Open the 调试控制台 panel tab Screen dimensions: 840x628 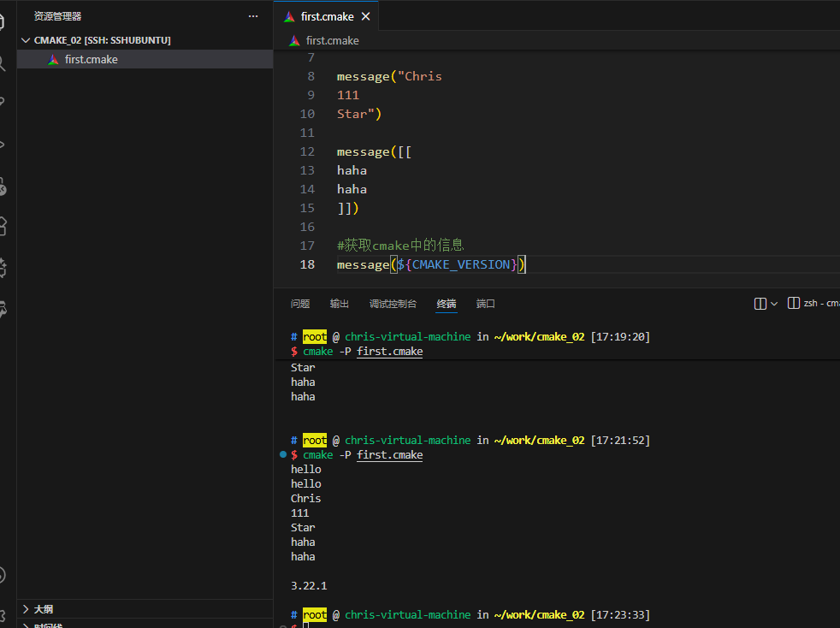(x=393, y=304)
